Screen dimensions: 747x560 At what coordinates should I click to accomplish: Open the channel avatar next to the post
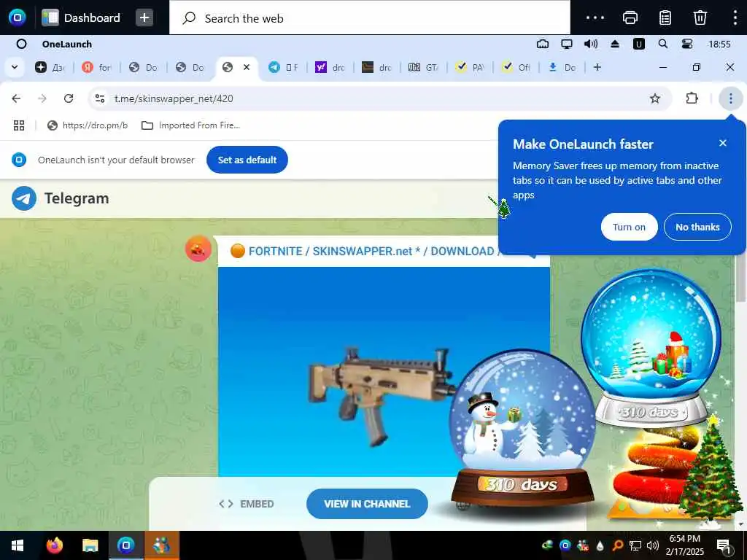click(x=198, y=248)
